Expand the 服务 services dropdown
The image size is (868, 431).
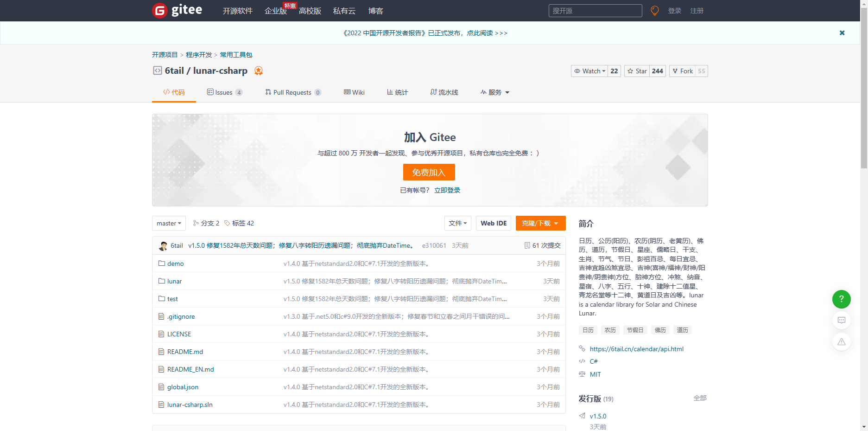pyautogui.click(x=495, y=92)
